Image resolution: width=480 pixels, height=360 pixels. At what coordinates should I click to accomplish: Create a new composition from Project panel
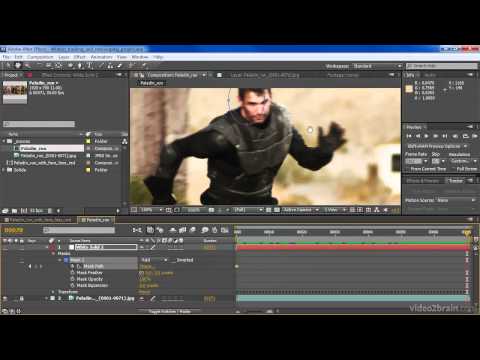(24, 211)
